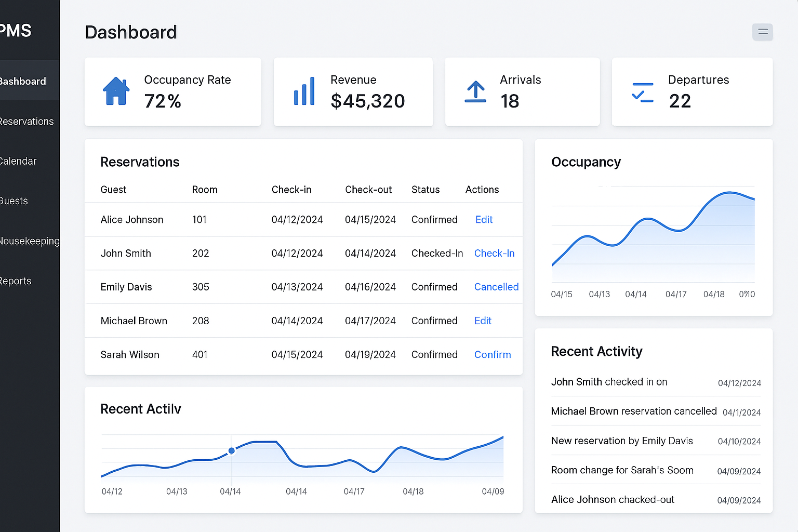Open Housekeeping from the sidebar
Image resolution: width=798 pixels, height=532 pixels.
pos(30,241)
